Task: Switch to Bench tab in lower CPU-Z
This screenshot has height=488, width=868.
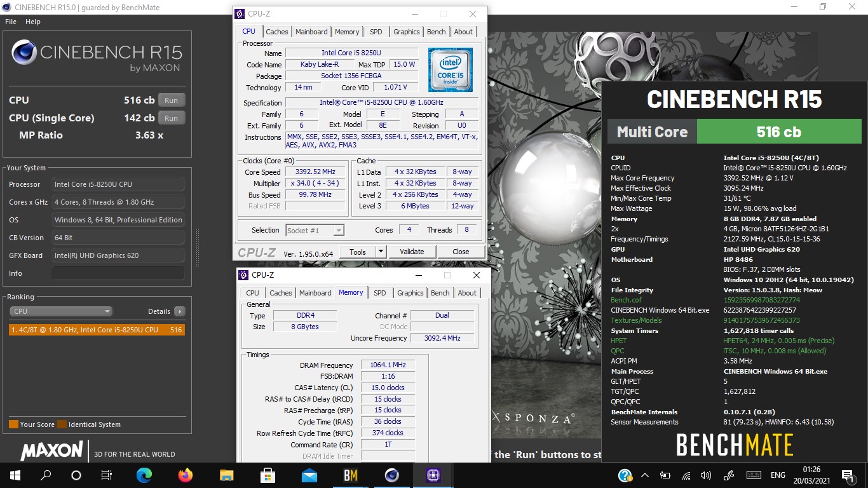Action: click(440, 293)
